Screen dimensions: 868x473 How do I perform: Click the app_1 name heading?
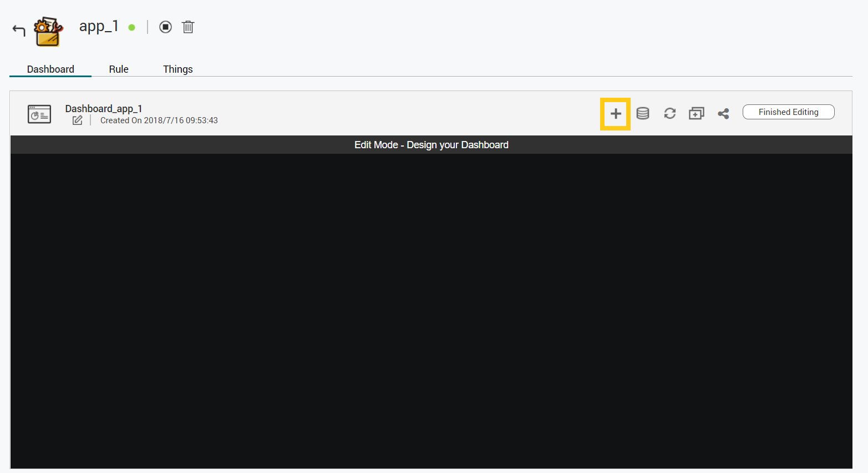tap(99, 26)
